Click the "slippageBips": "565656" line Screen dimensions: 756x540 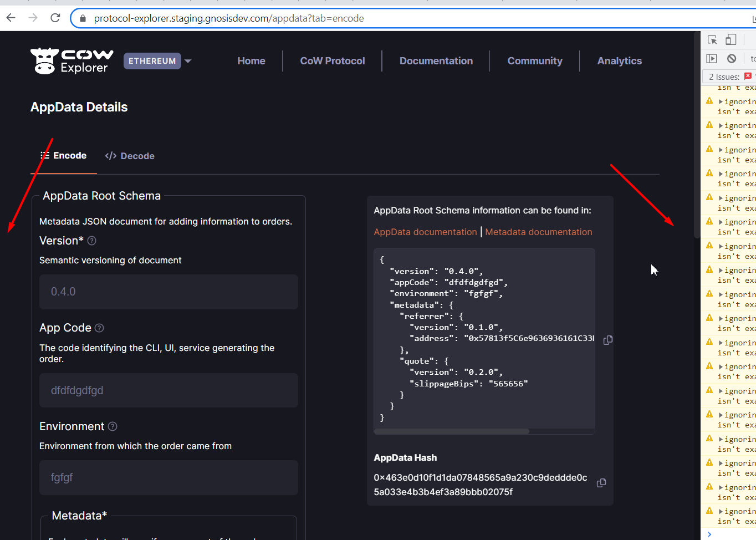pyautogui.click(x=468, y=384)
